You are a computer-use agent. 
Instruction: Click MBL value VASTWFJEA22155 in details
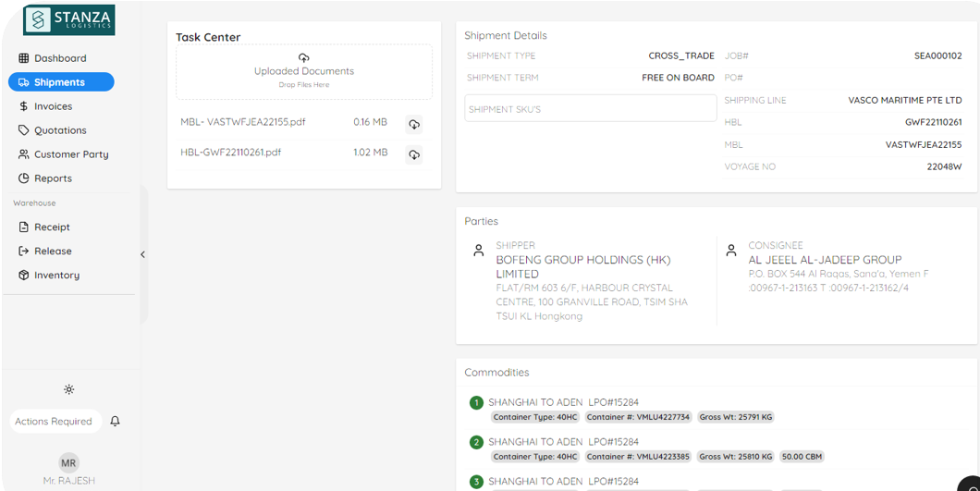(x=924, y=144)
